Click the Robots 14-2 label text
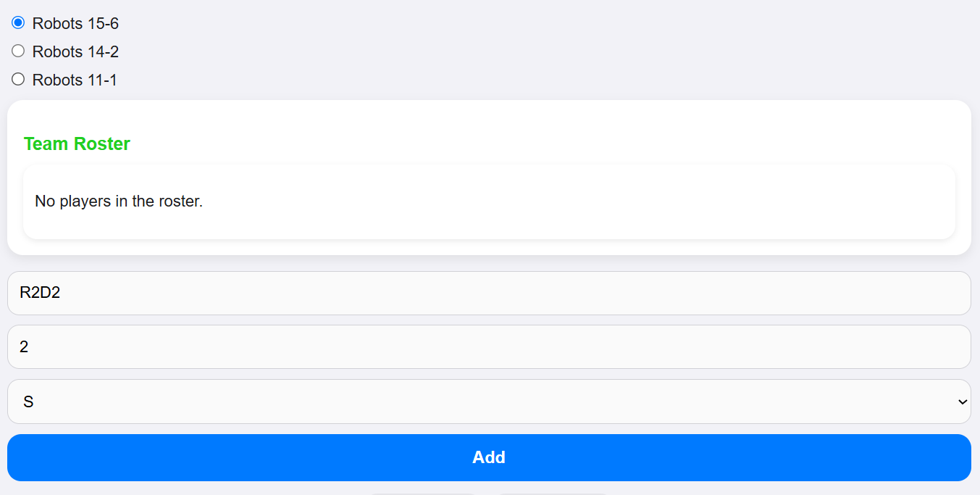This screenshot has height=495, width=980. pyautogui.click(x=75, y=51)
